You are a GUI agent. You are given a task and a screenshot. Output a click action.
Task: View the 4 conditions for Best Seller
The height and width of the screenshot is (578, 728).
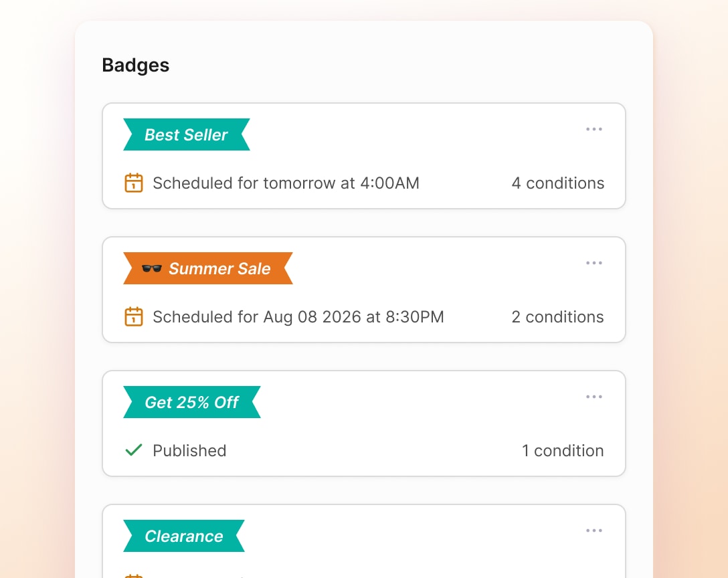pyautogui.click(x=558, y=183)
